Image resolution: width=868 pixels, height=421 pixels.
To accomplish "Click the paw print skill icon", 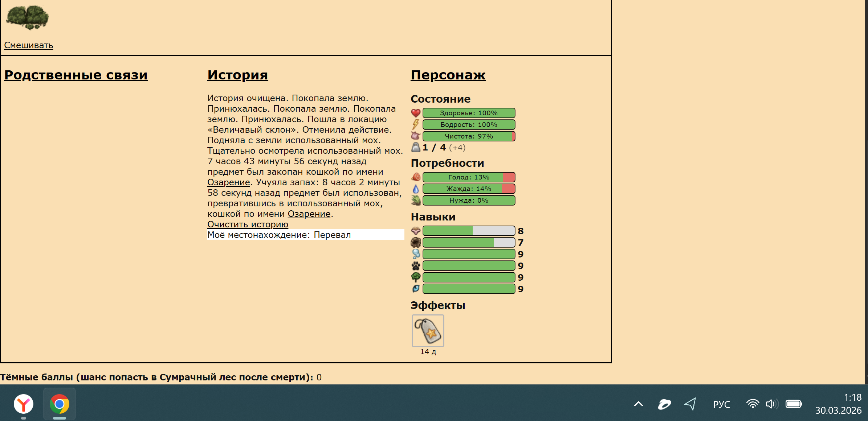I will click(416, 266).
